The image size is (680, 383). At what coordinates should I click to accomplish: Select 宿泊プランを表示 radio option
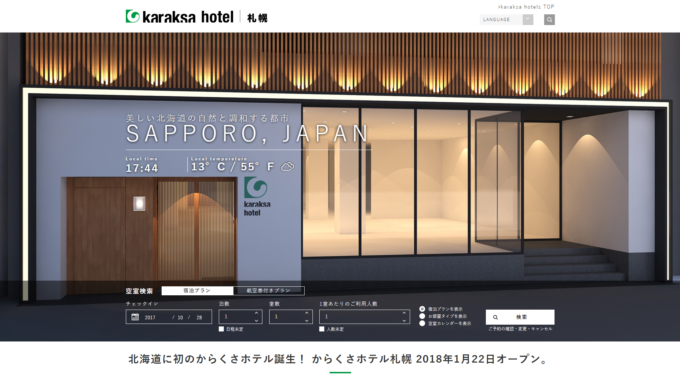422,309
